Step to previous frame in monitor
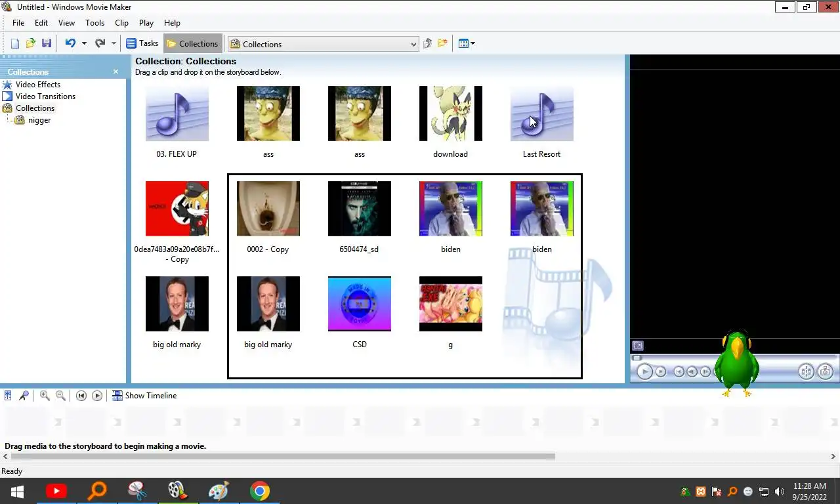The image size is (840, 504). coord(692,371)
